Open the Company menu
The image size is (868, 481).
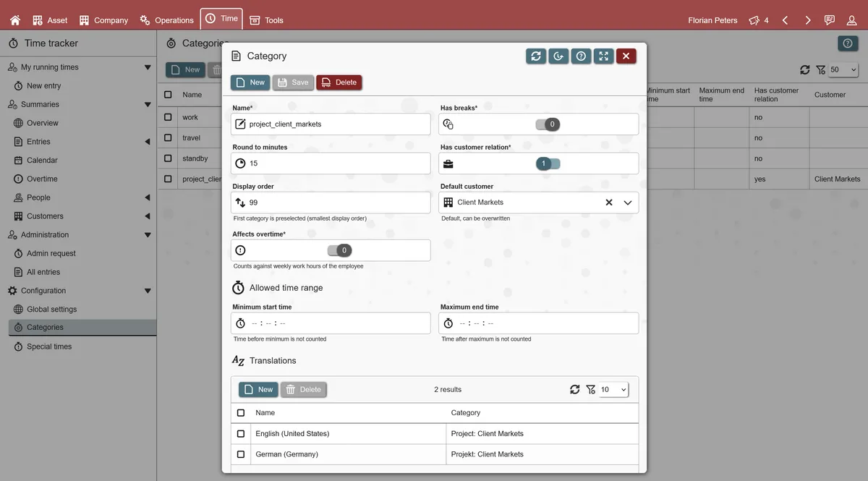pos(103,20)
